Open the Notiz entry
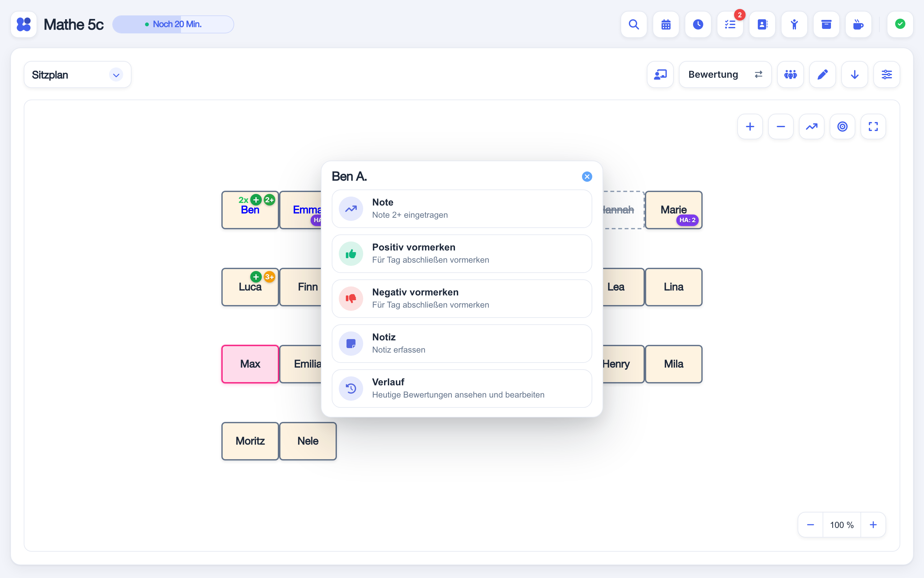924x578 pixels. coord(462,344)
